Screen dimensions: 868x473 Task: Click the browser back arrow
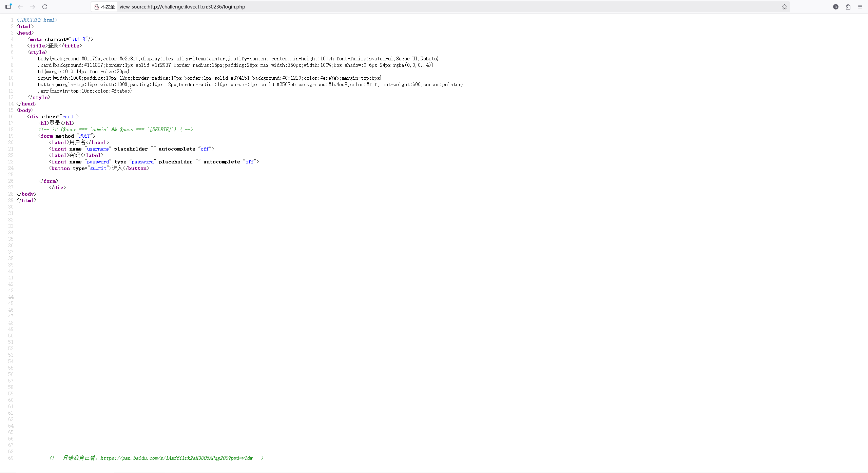[x=20, y=7]
